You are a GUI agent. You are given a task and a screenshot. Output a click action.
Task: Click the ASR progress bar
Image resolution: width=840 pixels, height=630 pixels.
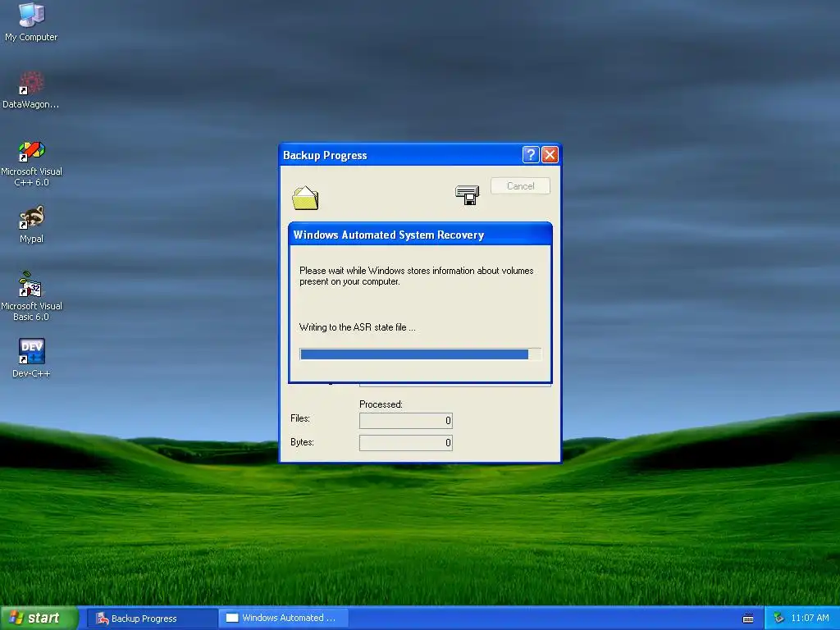421,354
